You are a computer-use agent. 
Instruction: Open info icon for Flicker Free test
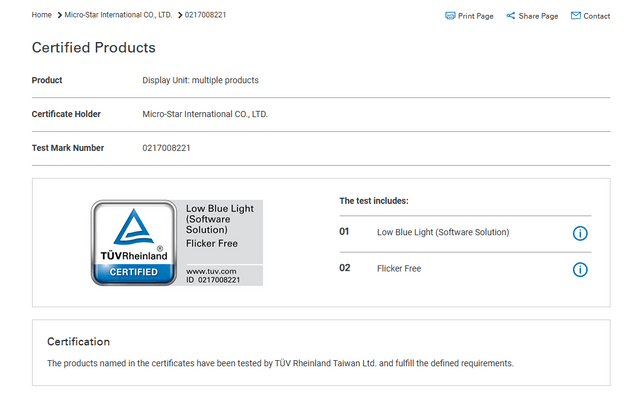pyautogui.click(x=580, y=269)
